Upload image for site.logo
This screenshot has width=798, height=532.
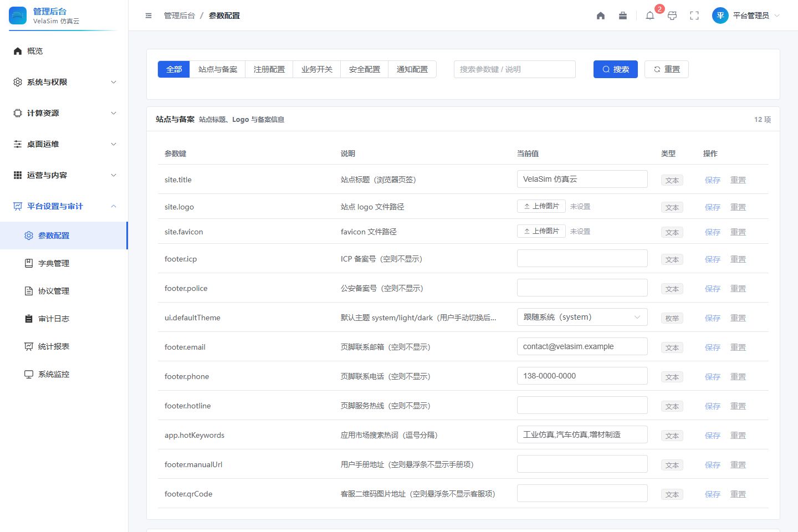click(x=541, y=206)
